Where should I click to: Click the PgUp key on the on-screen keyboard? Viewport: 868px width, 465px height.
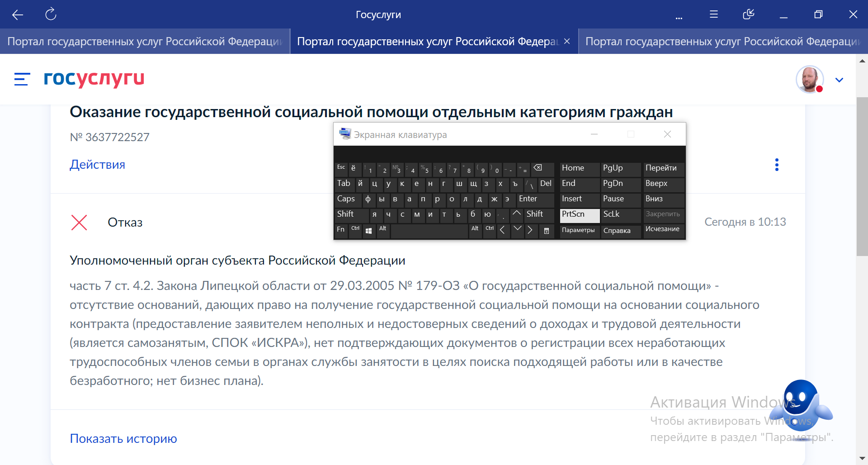621,169
